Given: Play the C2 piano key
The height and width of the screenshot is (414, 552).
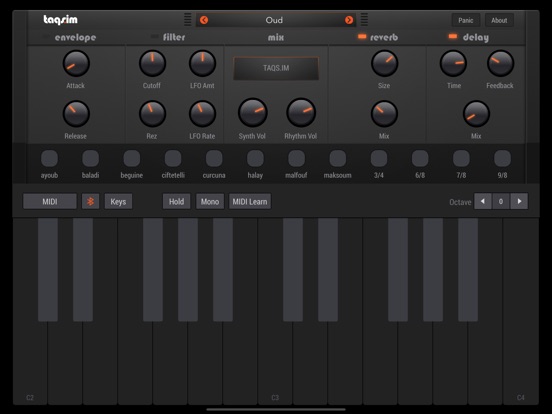Looking at the screenshot, I should [30, 363].
